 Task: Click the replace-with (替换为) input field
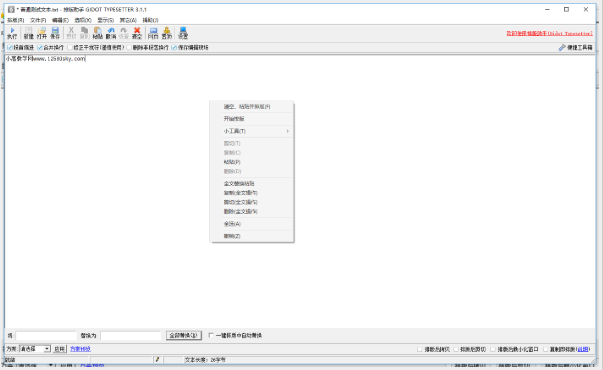tap(131, 335)
